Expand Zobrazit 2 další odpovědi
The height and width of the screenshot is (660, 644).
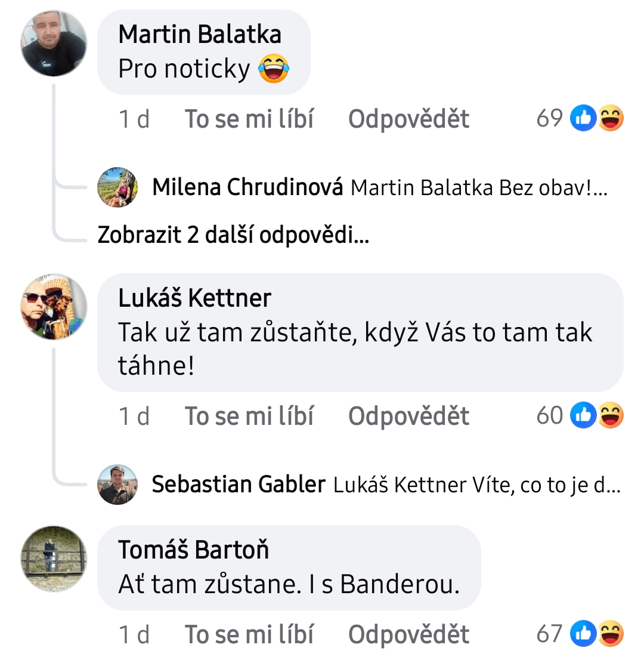click(234, 235)
